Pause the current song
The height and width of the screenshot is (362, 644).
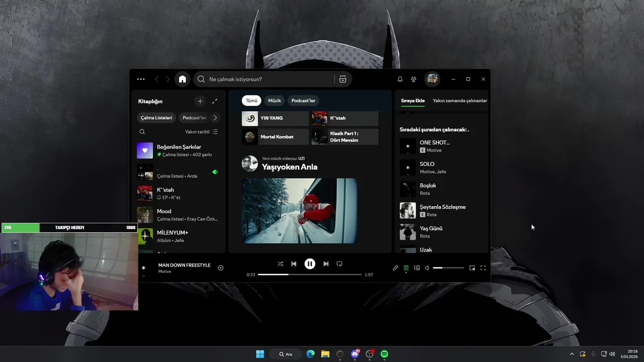click(310, 263)
